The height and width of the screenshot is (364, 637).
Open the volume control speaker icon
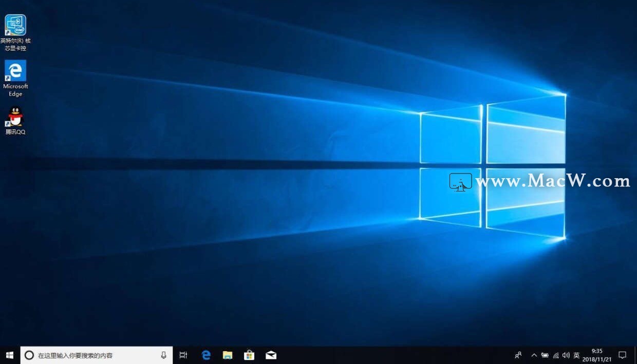566,355
